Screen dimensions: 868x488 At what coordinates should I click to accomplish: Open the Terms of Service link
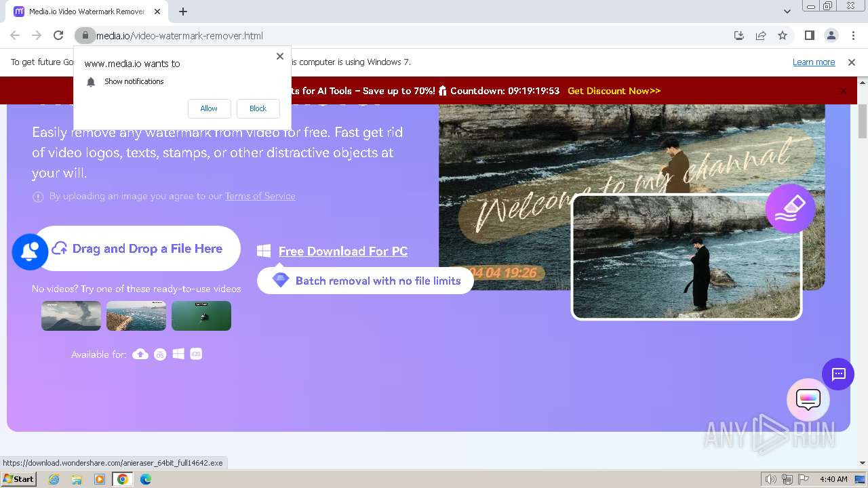click(x=260, y=196)
